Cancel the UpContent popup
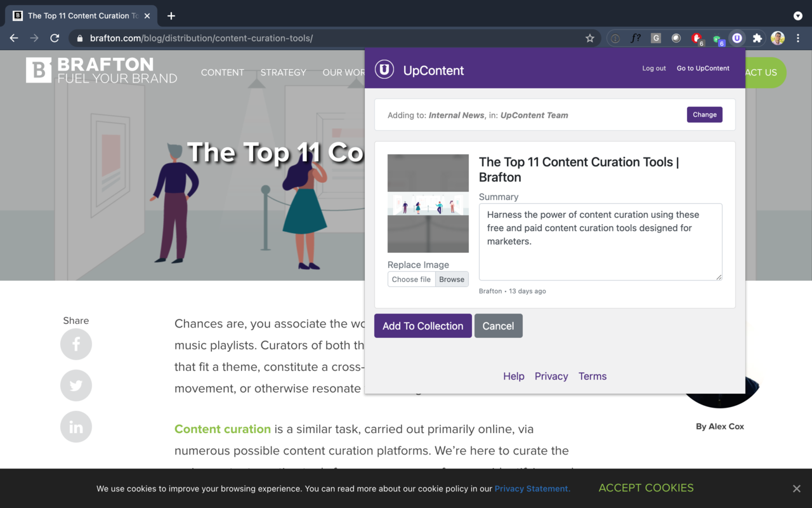The image size is (812, 508). pos(498,326)
